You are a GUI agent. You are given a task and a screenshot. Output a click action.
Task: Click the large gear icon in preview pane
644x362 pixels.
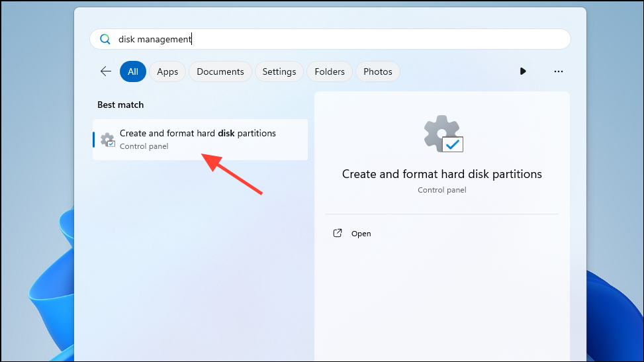tap(443, 134)
